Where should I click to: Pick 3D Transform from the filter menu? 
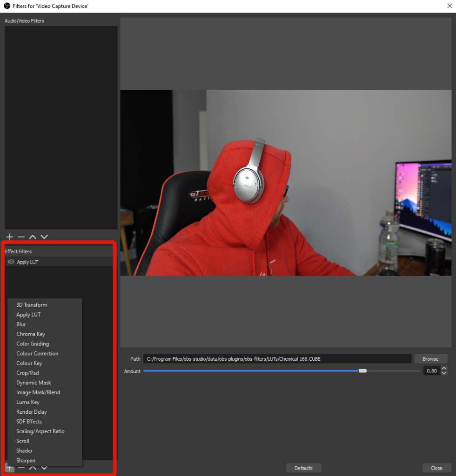tap(32, 305)
